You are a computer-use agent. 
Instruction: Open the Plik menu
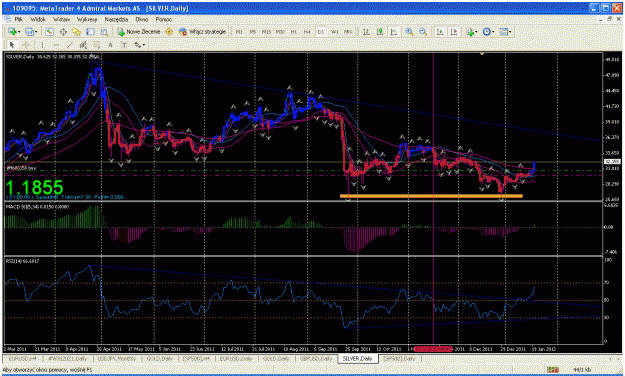tap(18, 19)
